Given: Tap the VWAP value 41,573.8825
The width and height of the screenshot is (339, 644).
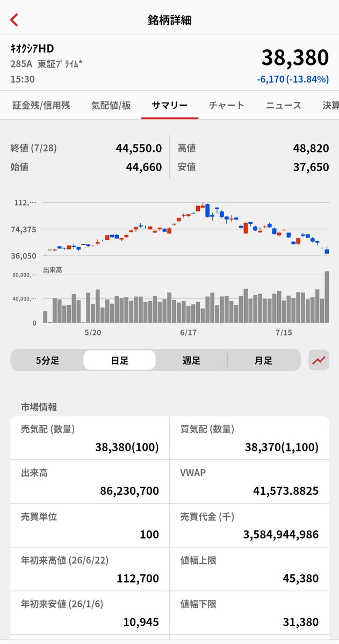Looking at the screenshot, I should [x=286, y=491].
